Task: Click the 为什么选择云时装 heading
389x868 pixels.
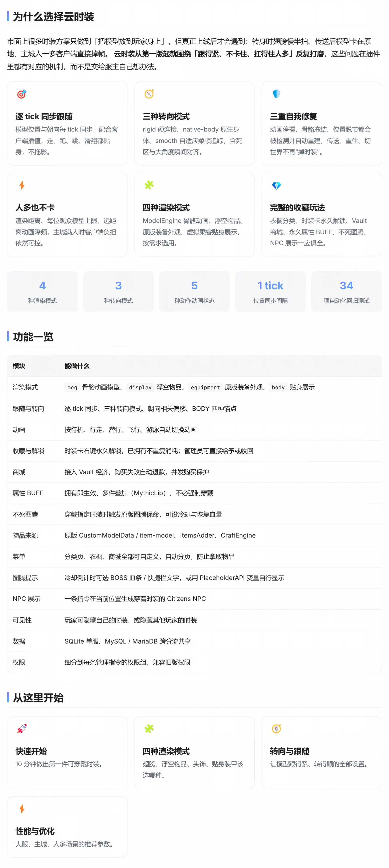Action: pos(54,17)
